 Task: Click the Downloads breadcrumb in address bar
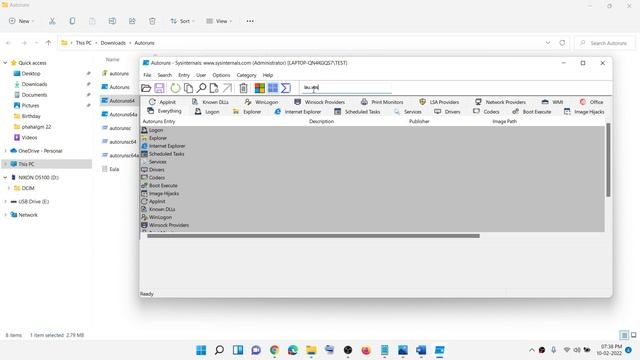[113, 43]
